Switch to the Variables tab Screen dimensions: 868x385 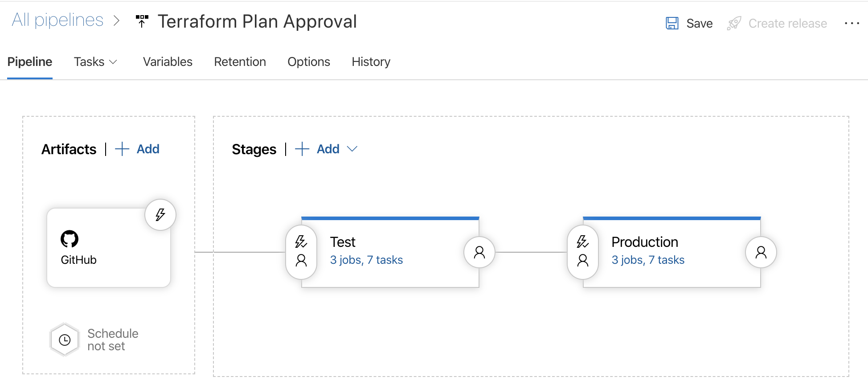click(168, 62)
